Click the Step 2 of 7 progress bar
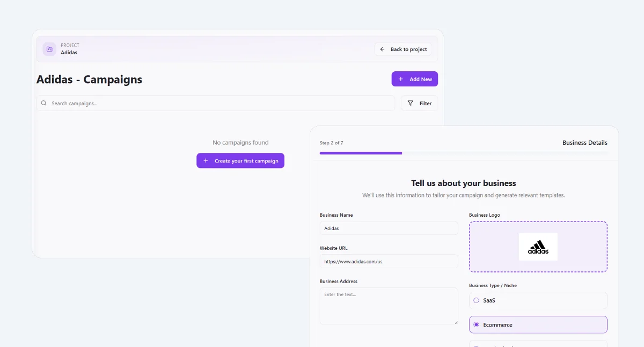Viewport: 644px width, 347px height. tap(464, 153)
